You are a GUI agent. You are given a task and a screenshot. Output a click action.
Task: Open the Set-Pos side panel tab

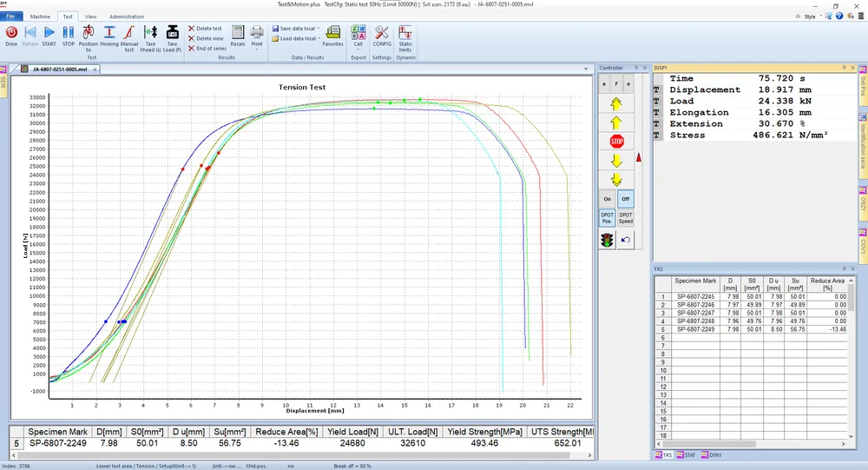coord(863,85)
